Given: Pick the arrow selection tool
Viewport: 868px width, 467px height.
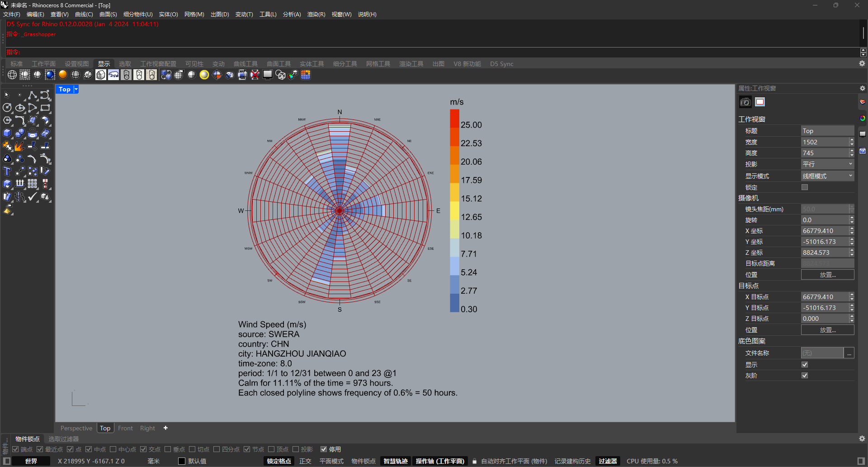Looking at the screenshot, I should [7, 95].
